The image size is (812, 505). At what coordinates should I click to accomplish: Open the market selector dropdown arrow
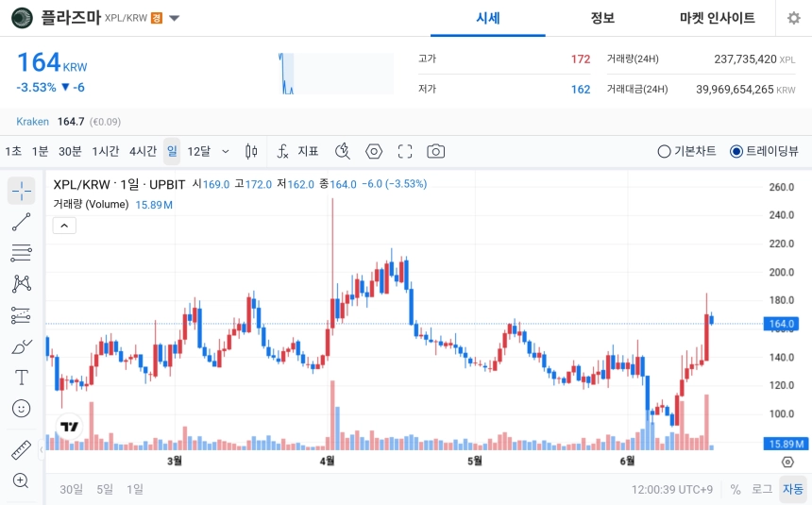click(x=175, y=18)
